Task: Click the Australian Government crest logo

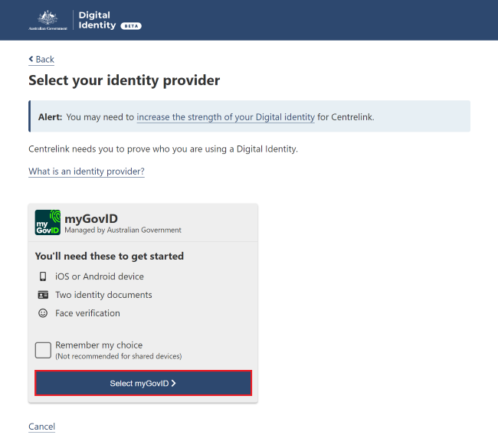Action: click(x=48, y=20)
